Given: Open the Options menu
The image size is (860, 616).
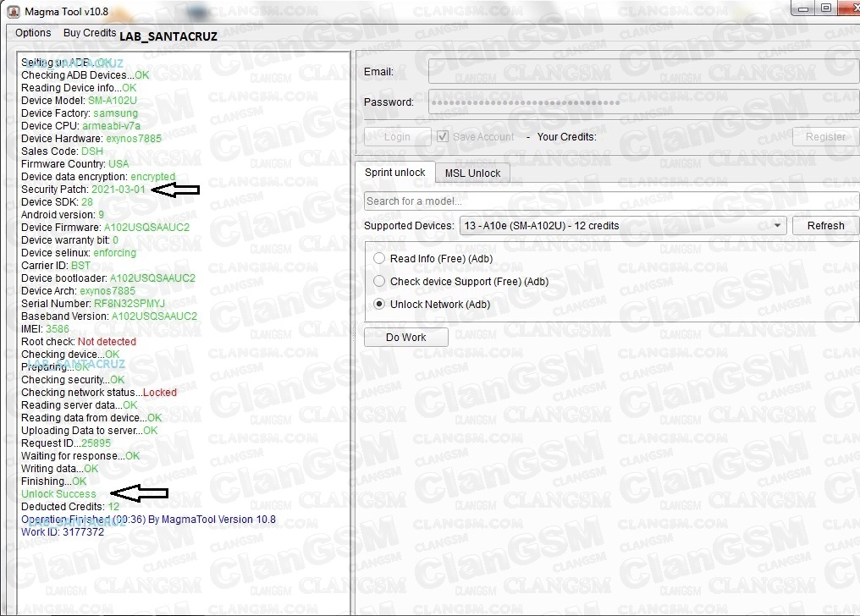Looking at the screenshot, I should (33, 33).
